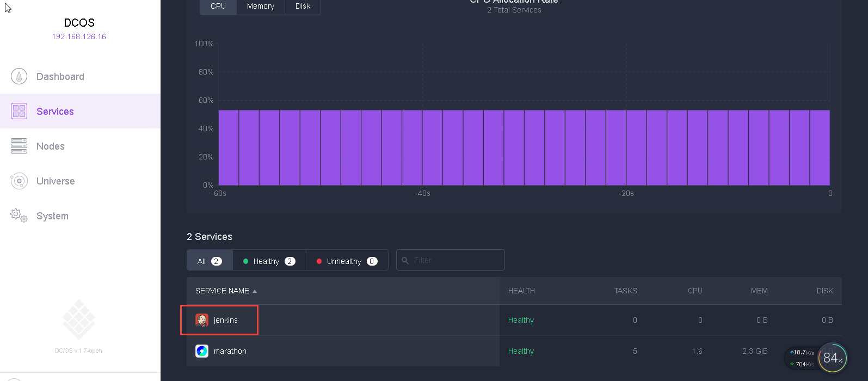Screen dimensions: 868x381
Task: Click the jenkins service logo icon
Action: point(202,320)
